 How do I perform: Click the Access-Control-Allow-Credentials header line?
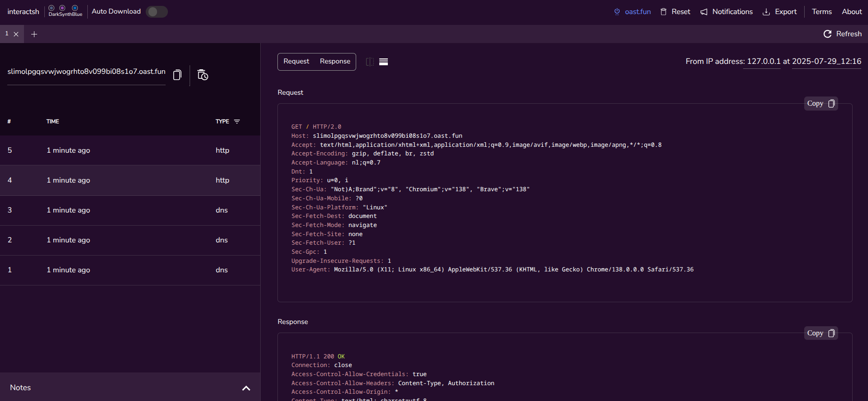click(359, 374)
